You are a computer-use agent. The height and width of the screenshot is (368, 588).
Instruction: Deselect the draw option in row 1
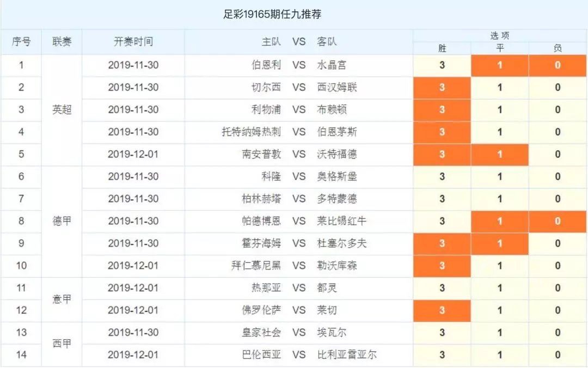(x=500, y=65)
